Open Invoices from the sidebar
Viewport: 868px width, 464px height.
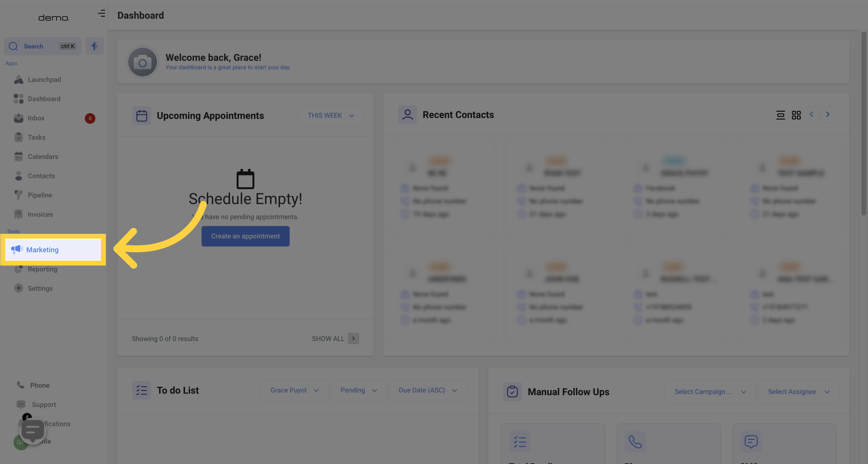[x=40, y=214]
